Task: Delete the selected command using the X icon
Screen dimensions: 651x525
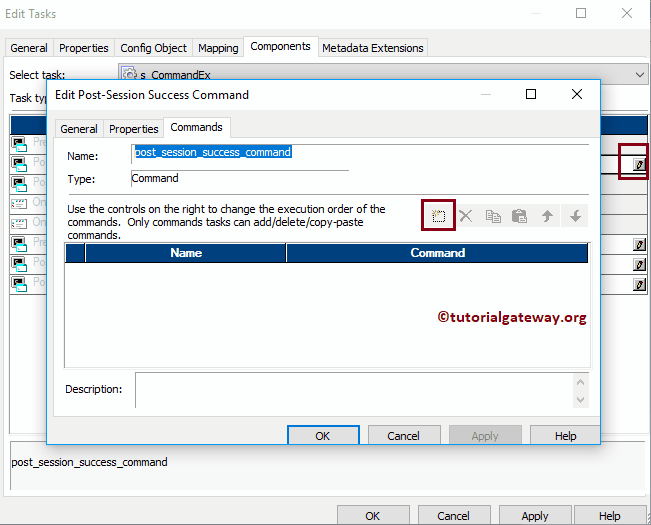Action: pos(466,215)
